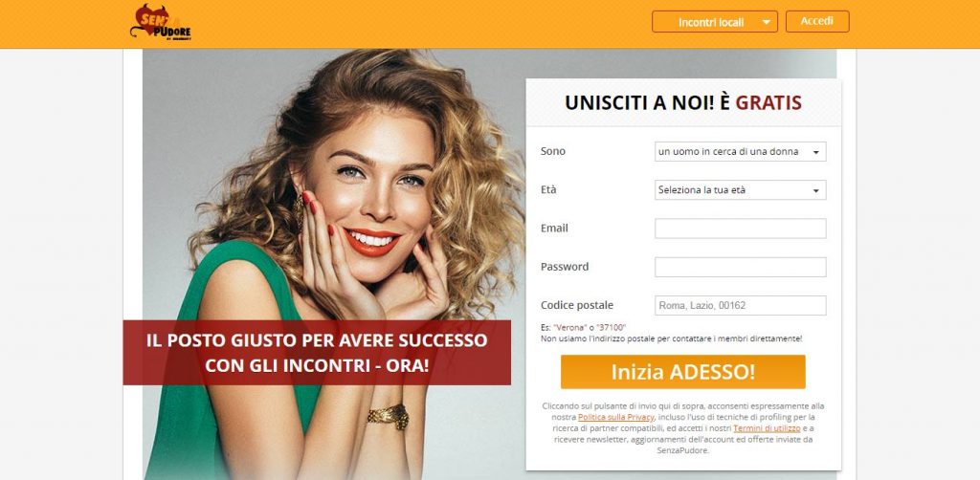Screen dimensions: 980x480
Task: Open the Età age selection dropdown
Action: tap(740, 189)
